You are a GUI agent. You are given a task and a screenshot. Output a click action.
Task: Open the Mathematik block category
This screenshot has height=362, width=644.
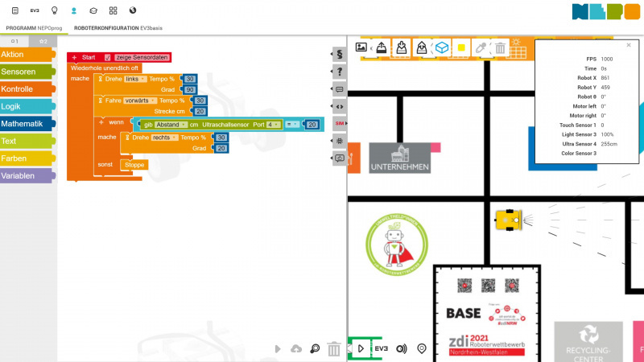pos(27,124)
